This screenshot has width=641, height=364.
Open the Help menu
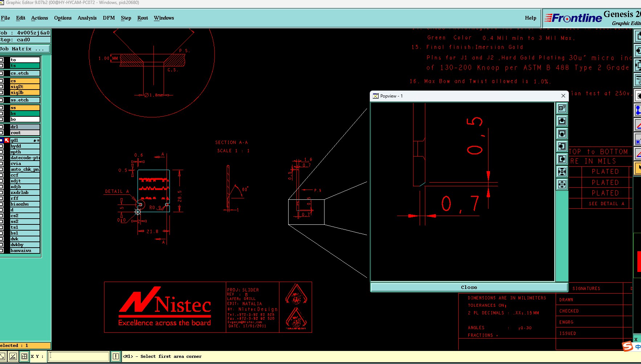tap(530, 18)
